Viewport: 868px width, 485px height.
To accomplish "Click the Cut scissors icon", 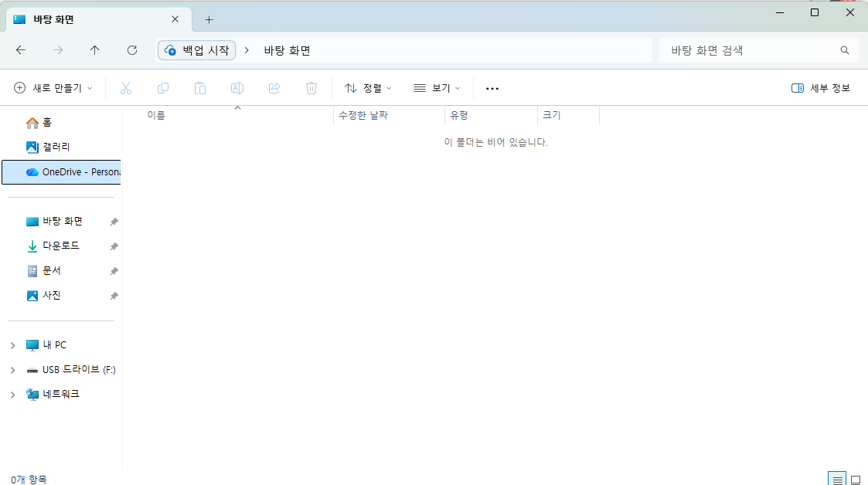I will click(x=126, y=88).
